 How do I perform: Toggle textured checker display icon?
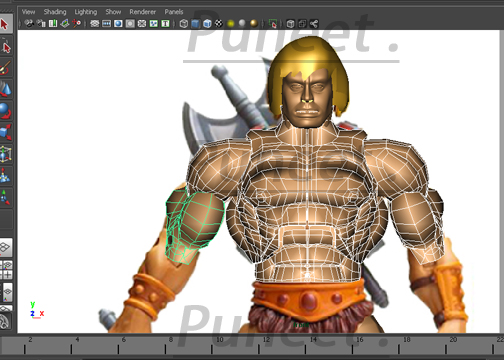(219, 24)
